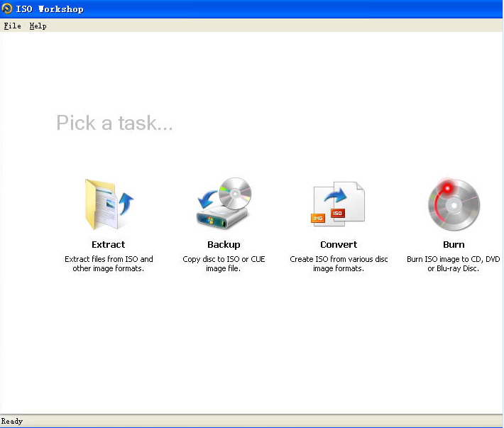Open the File menu
504x428 pixels.
coord(12,26)
